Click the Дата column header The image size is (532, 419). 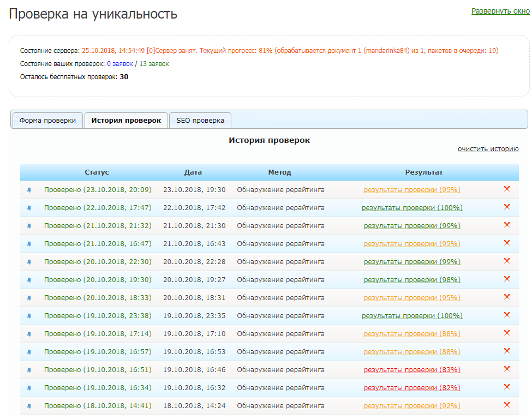(x=193, y=172)
